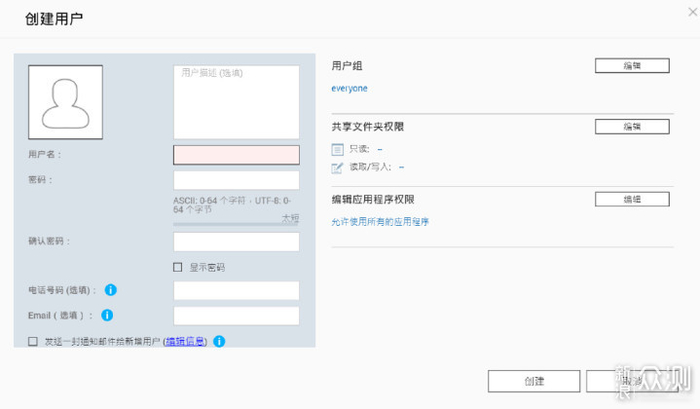Screen dimensions: 700x409
Task: Click the user avatar placeholder image
Action: [x=66, y=102]
